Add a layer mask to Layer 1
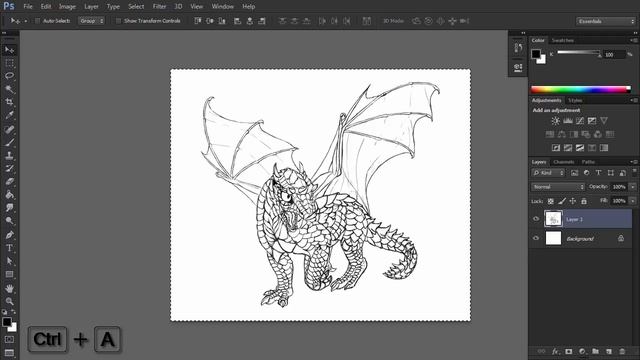Image resolution: width=640 pixels, height=360 pixels. point(569,351)
